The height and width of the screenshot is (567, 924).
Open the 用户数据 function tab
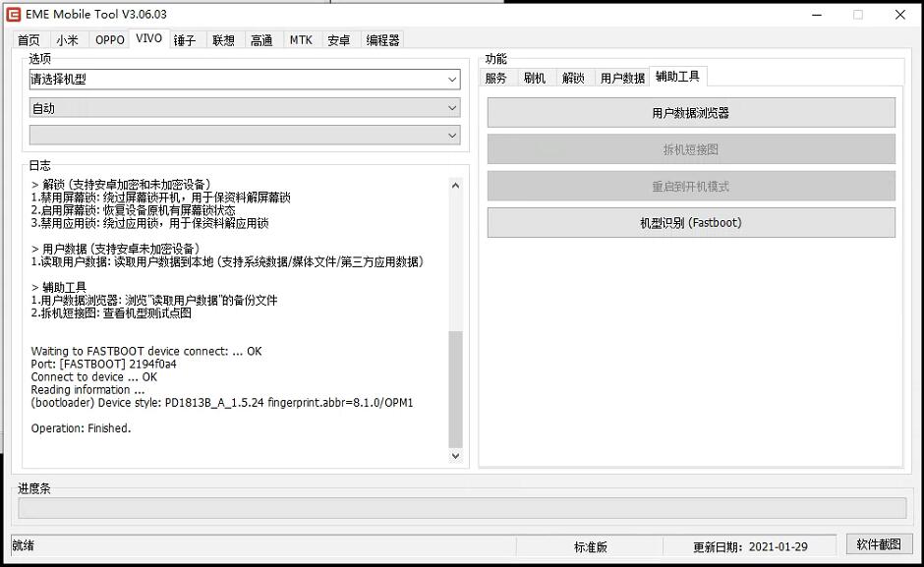[x=622, y=78]
